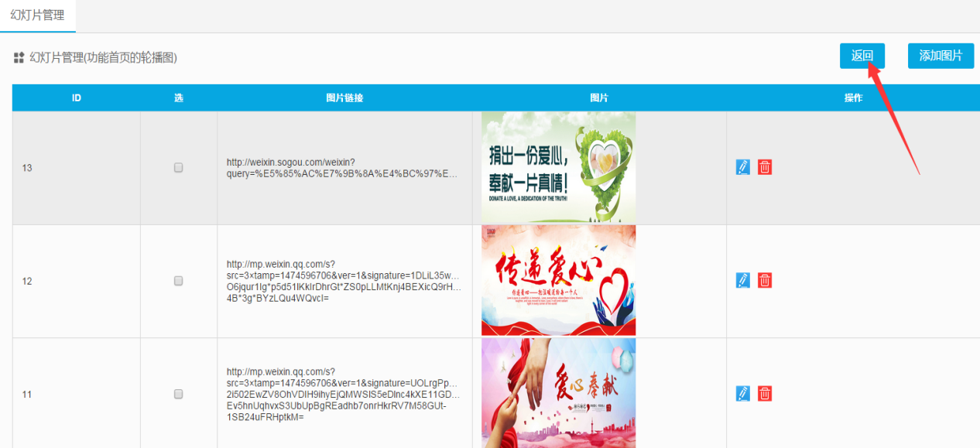Select the 爱心奉献 hands banner thumbnail
Viewport: 980px width, 448px height.
coord(558,393)
